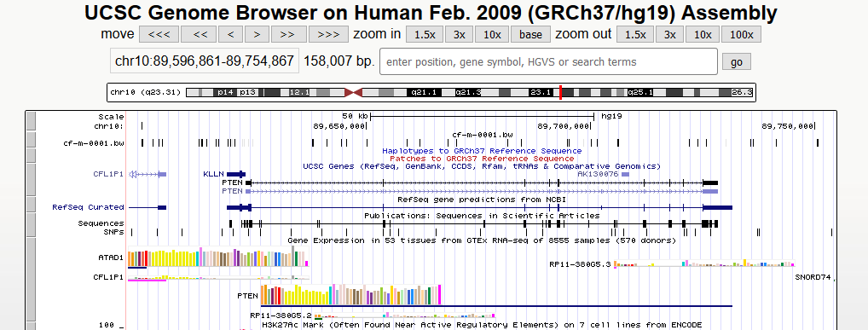Move far left with <<< button
This screenshot has width=868, height=330.
(x=159, y=34)
